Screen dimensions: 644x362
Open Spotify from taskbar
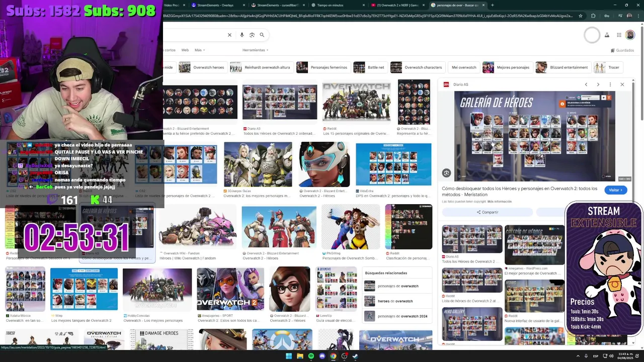(x=311, y=356)
